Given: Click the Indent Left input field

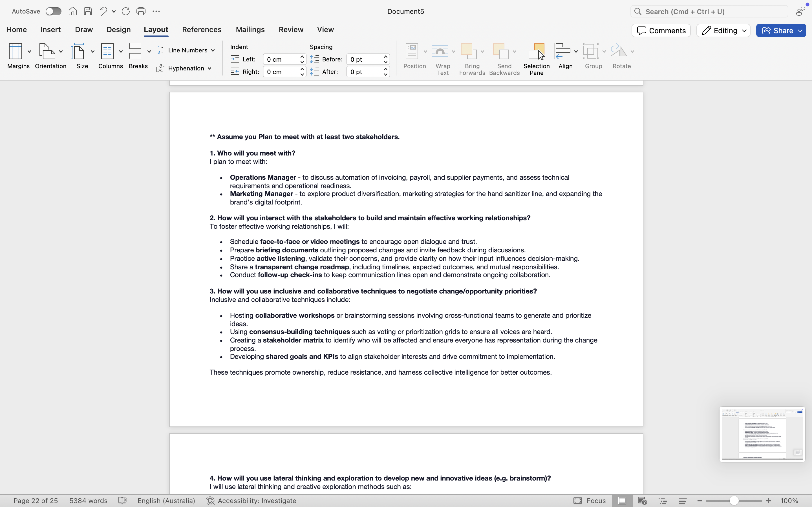Looking at the screenshot, I should [x=281, y=59].
